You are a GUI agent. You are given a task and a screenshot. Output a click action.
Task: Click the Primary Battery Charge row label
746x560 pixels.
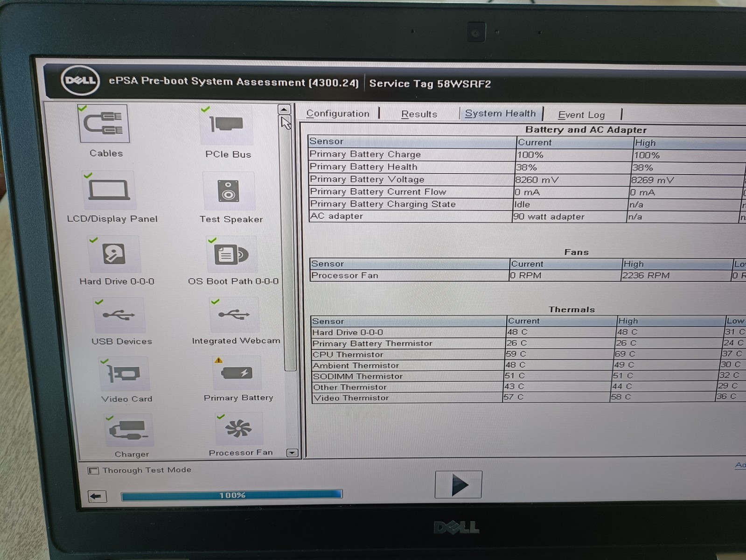point(365,154)
